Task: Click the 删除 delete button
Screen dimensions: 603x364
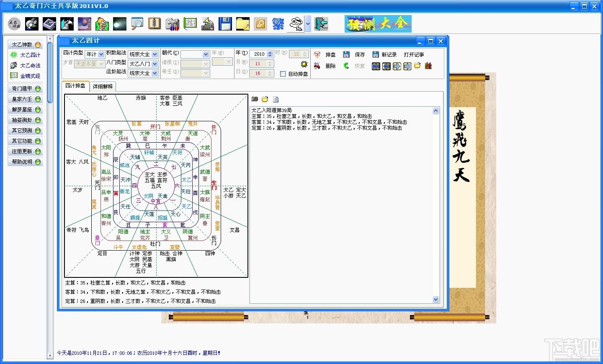Action: 325,66
